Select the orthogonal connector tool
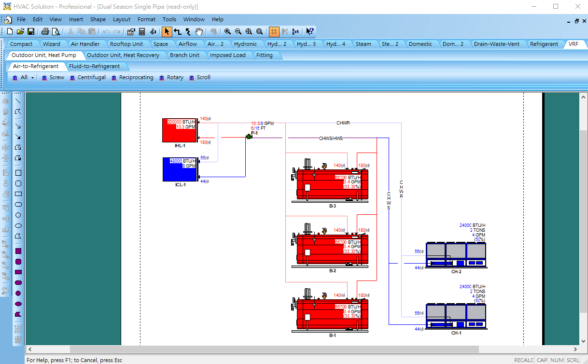 tap(177, 31)
